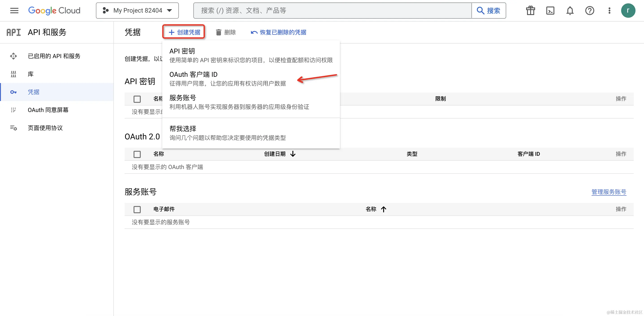Click the library shelf icon beside 库
The height and width of the screenshot is (316, 644).
point(13,74)
